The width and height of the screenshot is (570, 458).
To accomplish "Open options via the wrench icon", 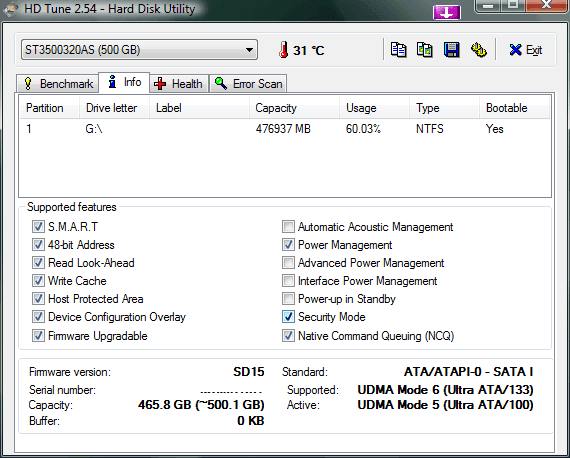I will 479,50.
